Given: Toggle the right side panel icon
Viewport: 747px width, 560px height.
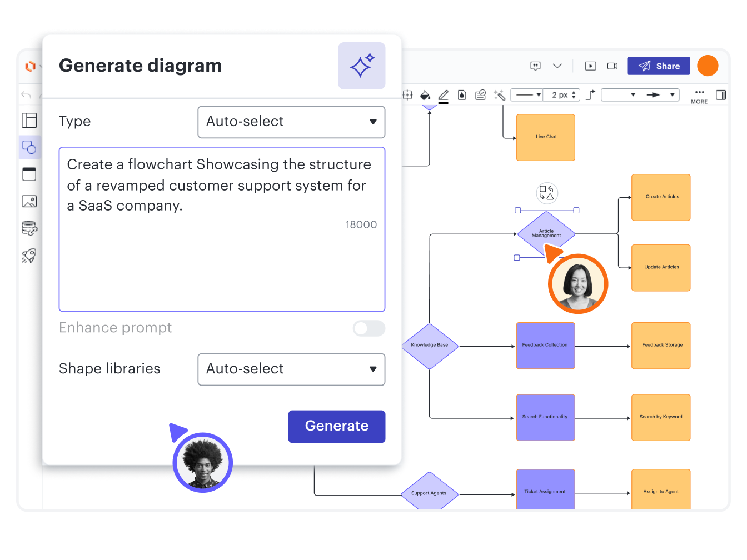Looking at the screenshot, I should [721, 95].
